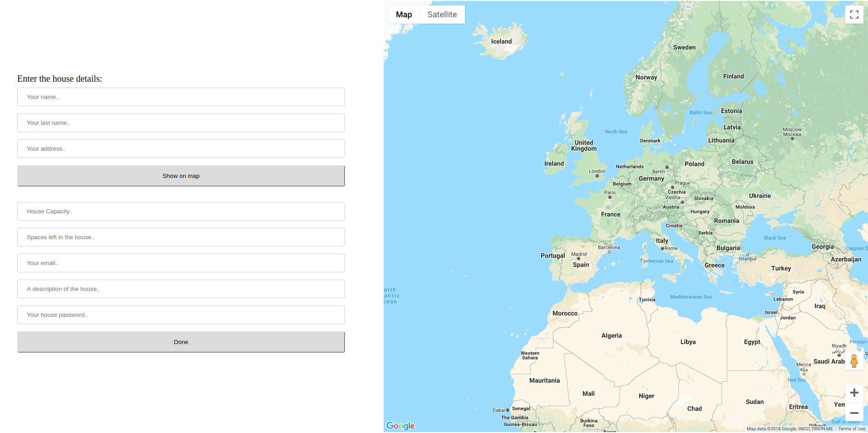Focus the House Capacity field
The image size is (868, 433).
click(x=181, y=212)
